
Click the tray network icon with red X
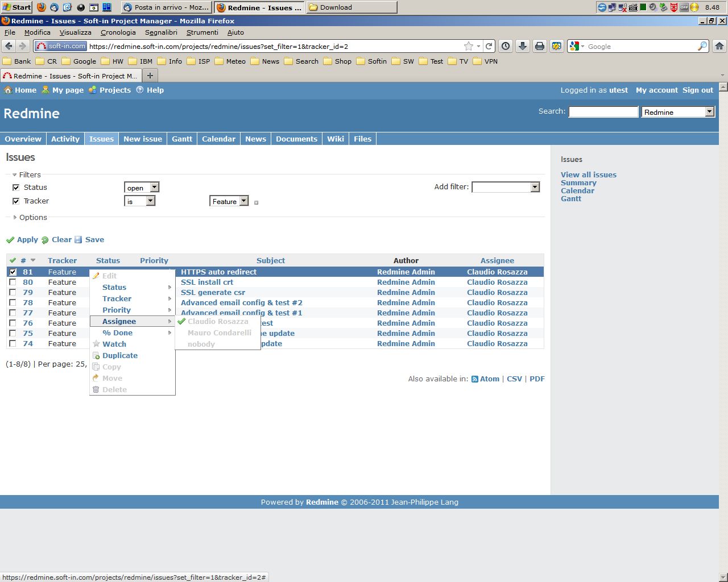pos(622,7)
